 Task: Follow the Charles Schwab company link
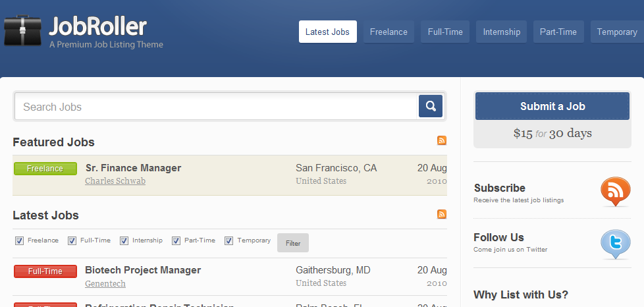point(115,181)
